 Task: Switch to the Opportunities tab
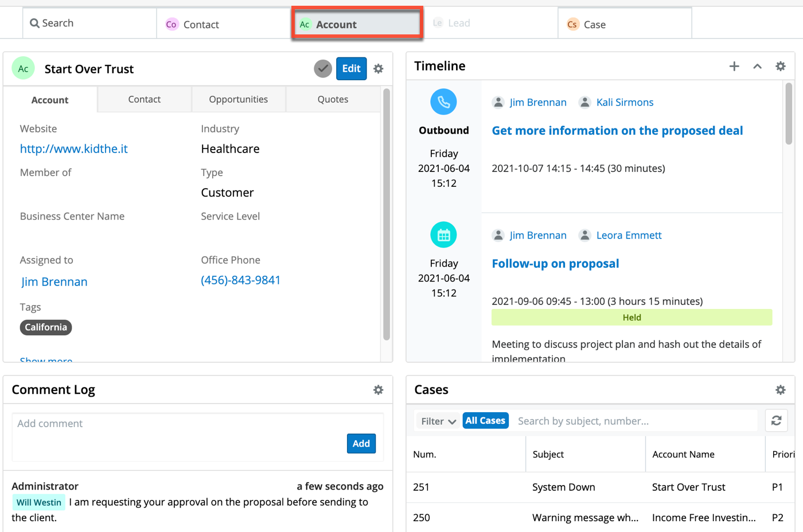click(x=238, y=99)
